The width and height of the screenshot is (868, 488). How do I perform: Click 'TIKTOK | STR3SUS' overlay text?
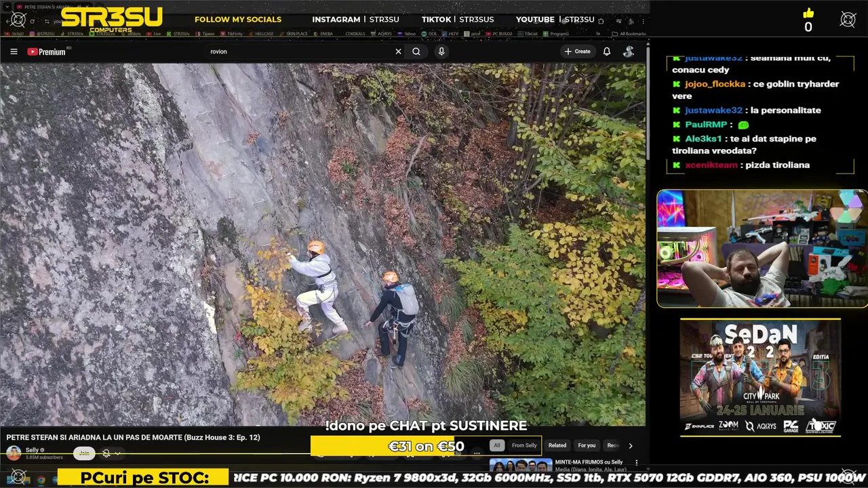(x=458, y=20)
